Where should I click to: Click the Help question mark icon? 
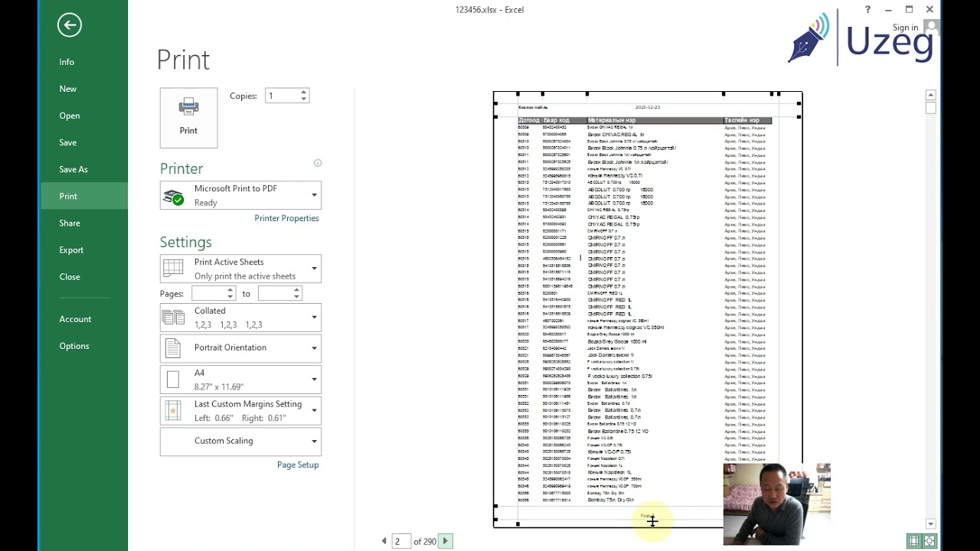pyautogui.click(x=867, y=9)
